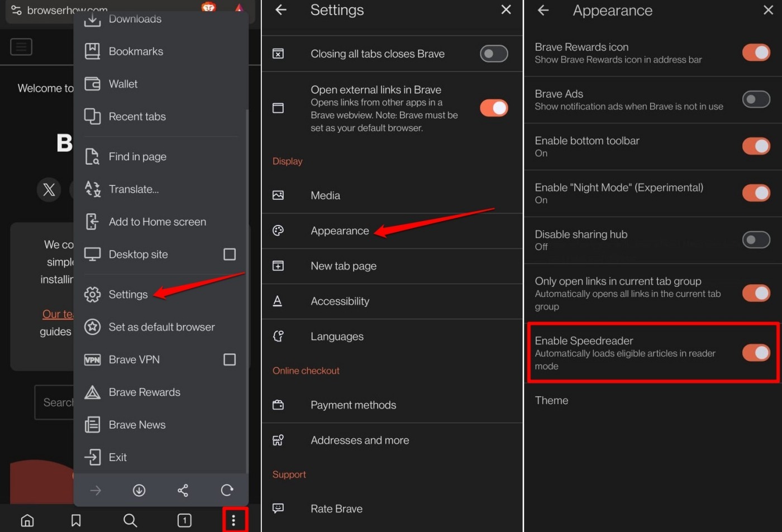Screen dimensions: 782x532
Task: Toggle Open external links in Brave
Action: coord(494,108)
